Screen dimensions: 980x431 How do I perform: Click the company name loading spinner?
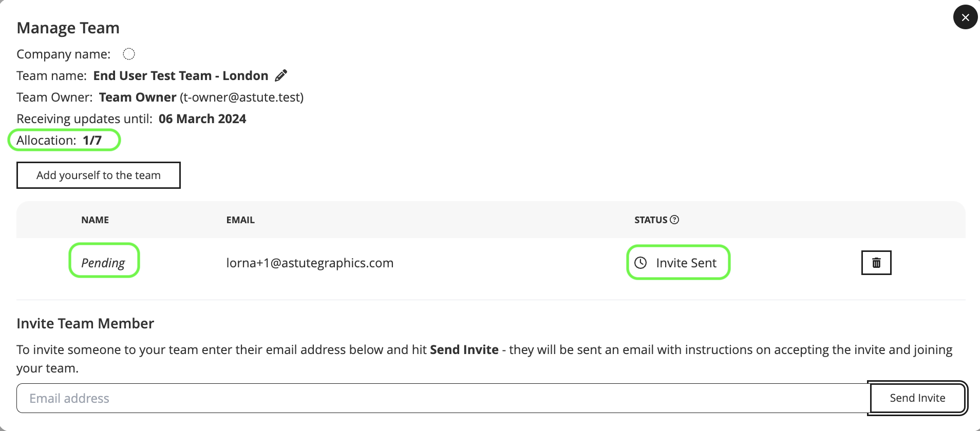coord(129,54)
